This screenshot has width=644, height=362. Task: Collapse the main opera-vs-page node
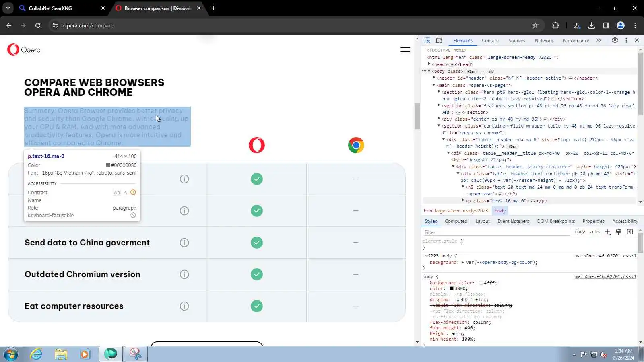tap(434, 85)
